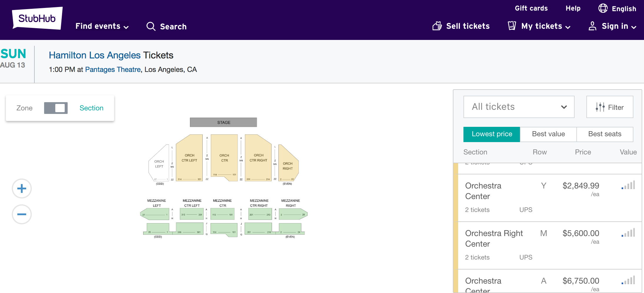Toggle the Zone/Section map switch

[x=56, y=108]
